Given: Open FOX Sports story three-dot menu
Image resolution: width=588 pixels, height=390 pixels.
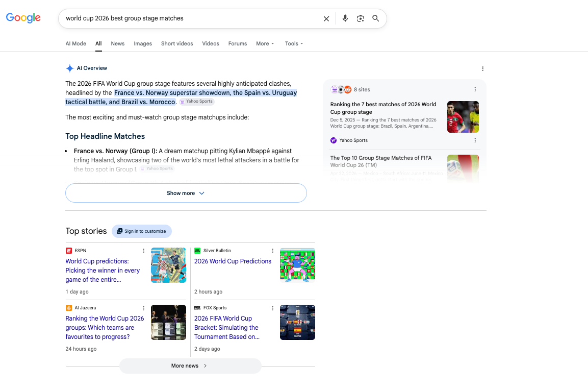Looking at the screenshot, I should (273, 308).
